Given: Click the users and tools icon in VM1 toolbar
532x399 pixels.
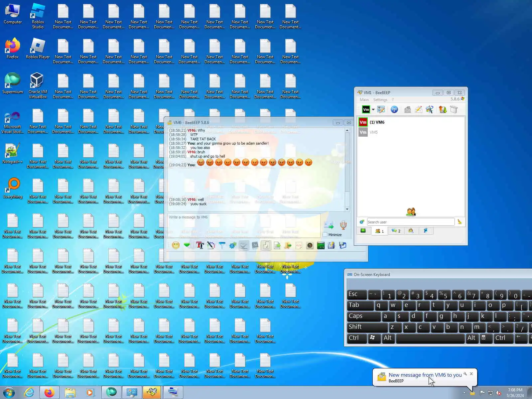Looking at the screenshot, I should (x=429, y=109).
